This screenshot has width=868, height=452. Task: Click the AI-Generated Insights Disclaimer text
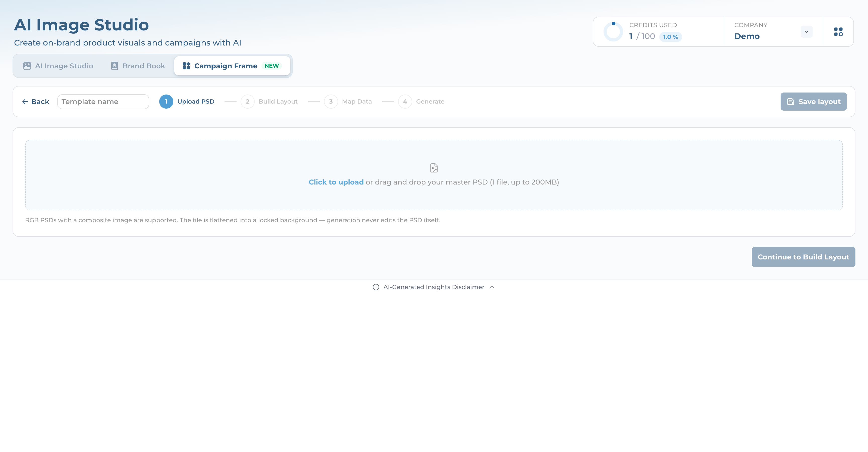click(x=434, y=287)
